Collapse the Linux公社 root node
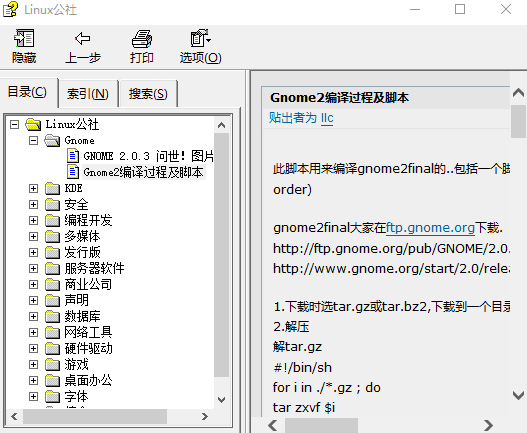Viewport: 527px width, 433px height. click(x=14, y=124)
